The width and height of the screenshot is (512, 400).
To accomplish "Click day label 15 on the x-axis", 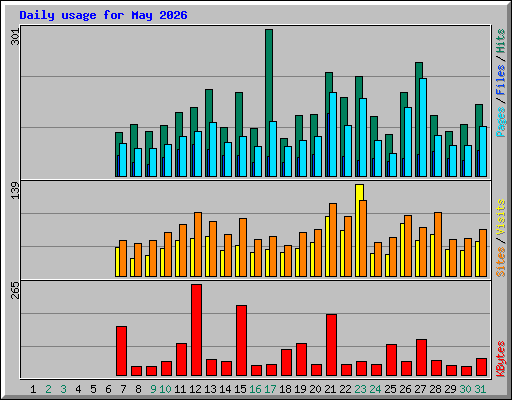I will [240, 389].
